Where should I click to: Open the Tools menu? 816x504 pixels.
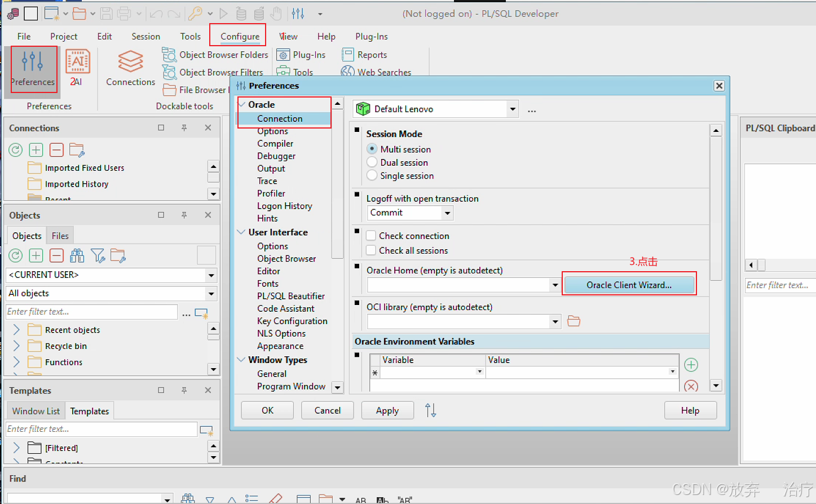[190, 36]
